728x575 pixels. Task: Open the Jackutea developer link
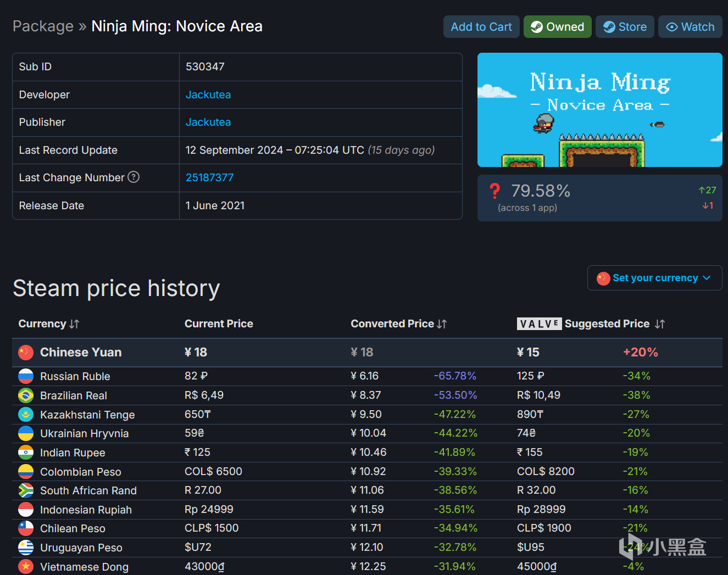[x=208, y=94]
